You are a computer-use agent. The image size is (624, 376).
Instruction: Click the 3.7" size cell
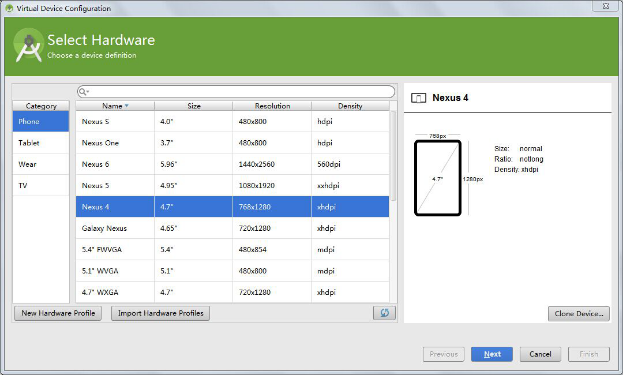pyautogui.click(x=193, y=143)
